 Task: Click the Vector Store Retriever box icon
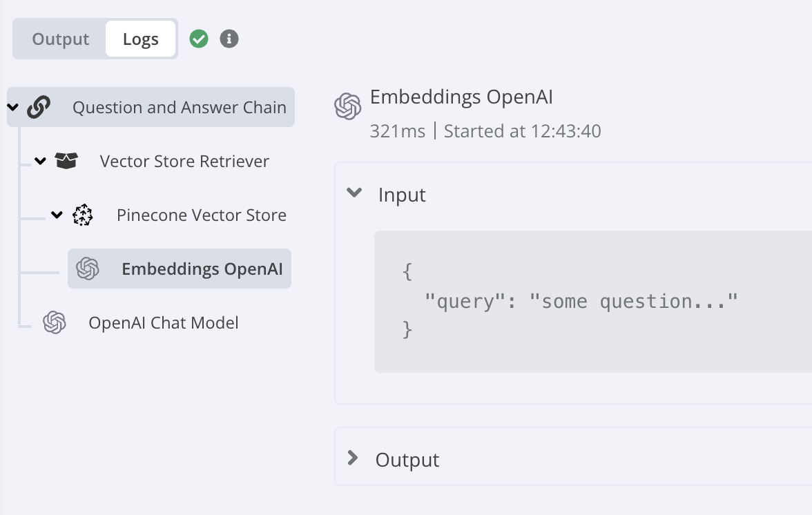point(66,161)
